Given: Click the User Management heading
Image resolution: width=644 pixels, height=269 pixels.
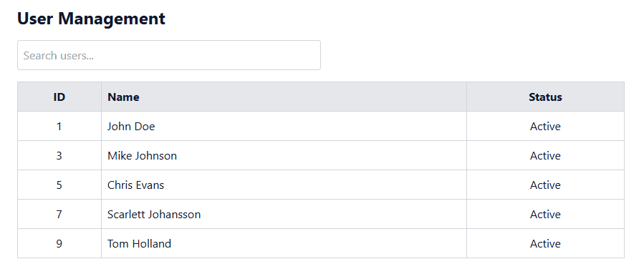Looking at the screenshot, I should pyautogui.click(x=91, y=19).
